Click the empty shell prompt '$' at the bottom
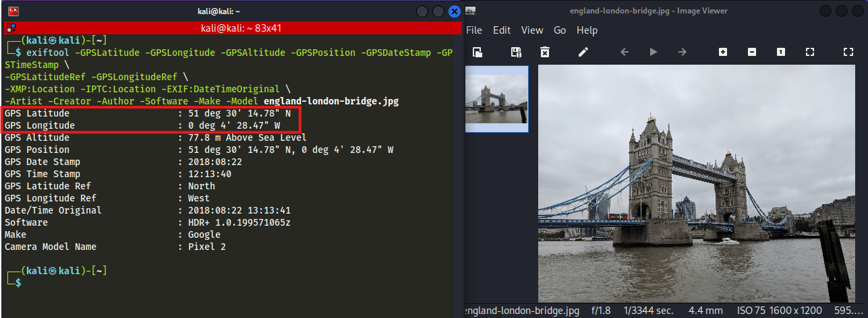This screenshot has height=318, width=868. [18, 283]
